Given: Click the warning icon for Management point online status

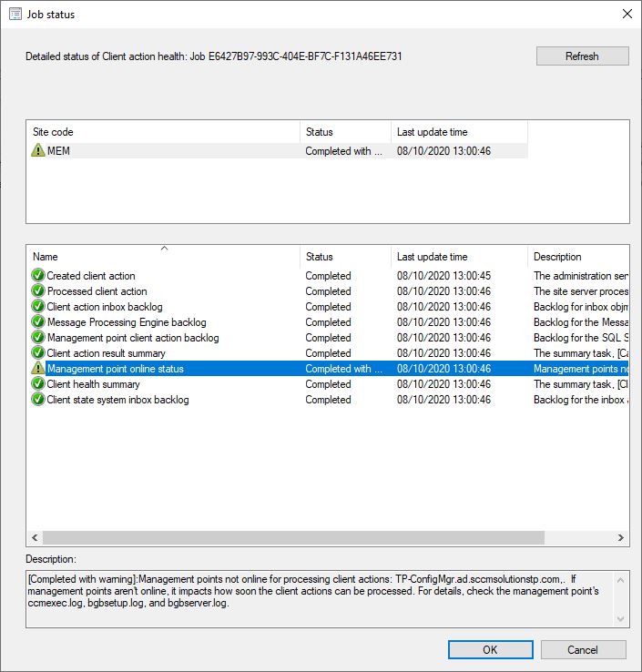Looking at the screenshot, I should (37, 369).
